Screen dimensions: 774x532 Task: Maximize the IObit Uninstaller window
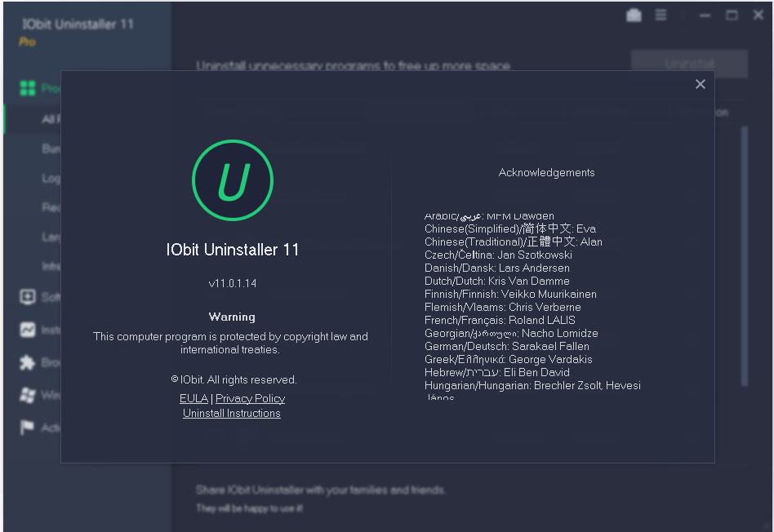tap(732, 16)
